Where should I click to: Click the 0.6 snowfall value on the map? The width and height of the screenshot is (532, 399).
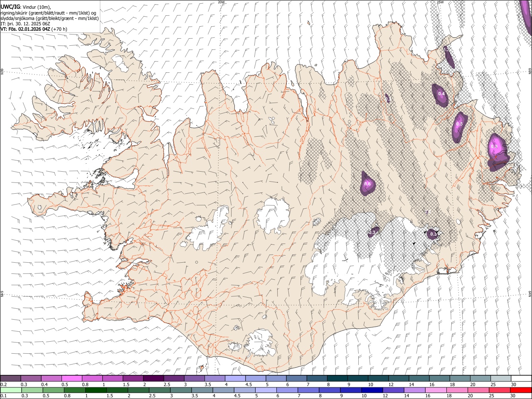coord(367,184)
